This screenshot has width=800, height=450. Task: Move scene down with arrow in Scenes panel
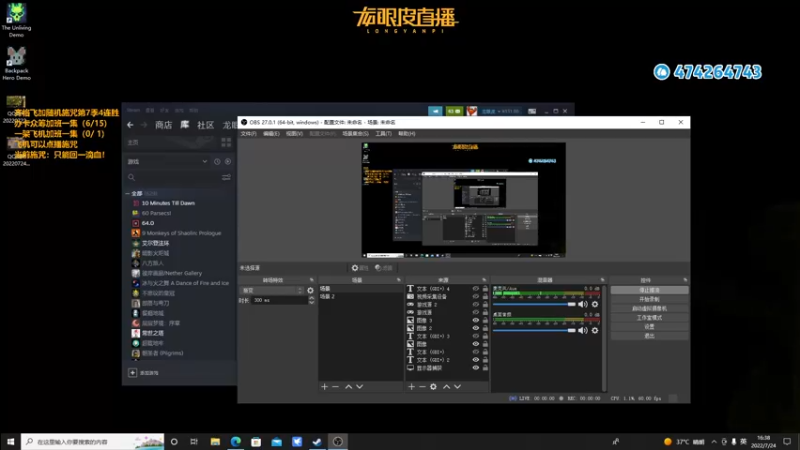(x=360, y=387)
